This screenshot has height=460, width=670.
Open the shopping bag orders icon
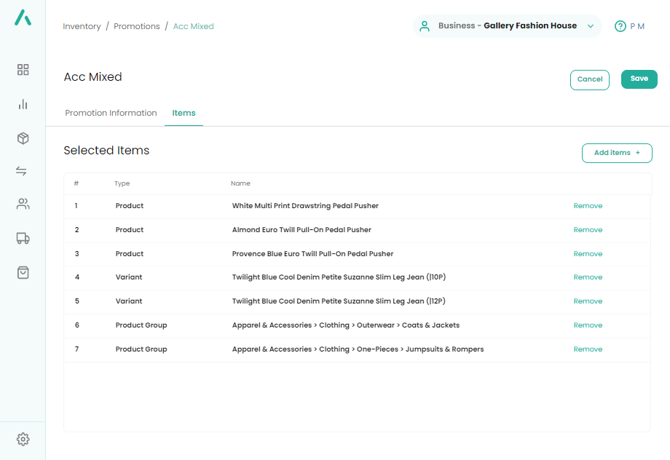(23, 272)
